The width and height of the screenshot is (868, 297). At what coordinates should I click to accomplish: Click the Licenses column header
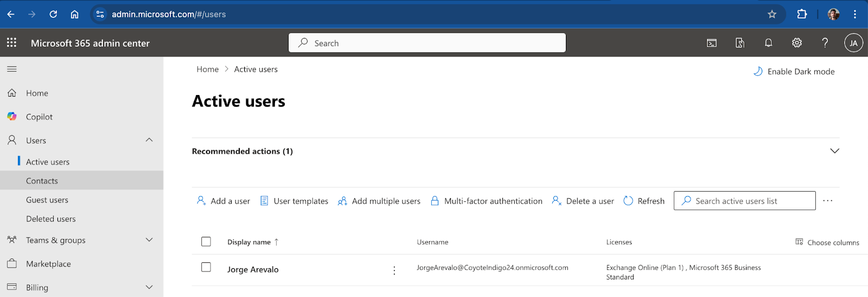[619, 242]
